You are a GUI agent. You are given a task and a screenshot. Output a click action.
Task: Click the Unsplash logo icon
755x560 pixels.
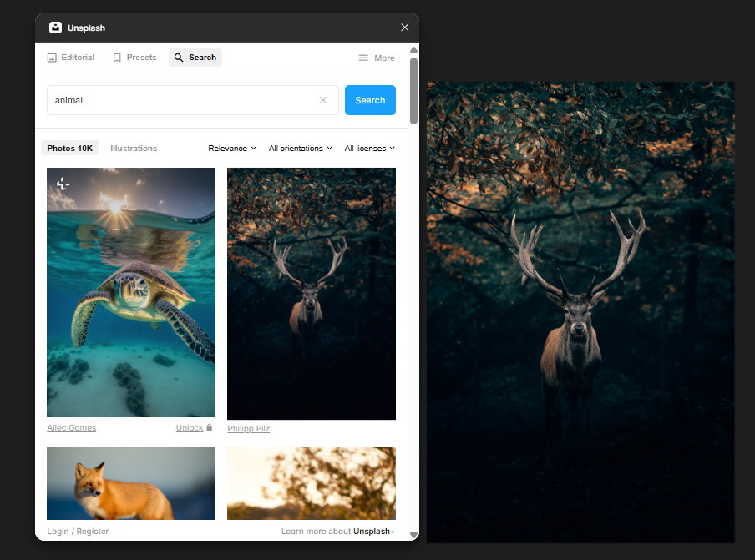[x=55, y=28]
